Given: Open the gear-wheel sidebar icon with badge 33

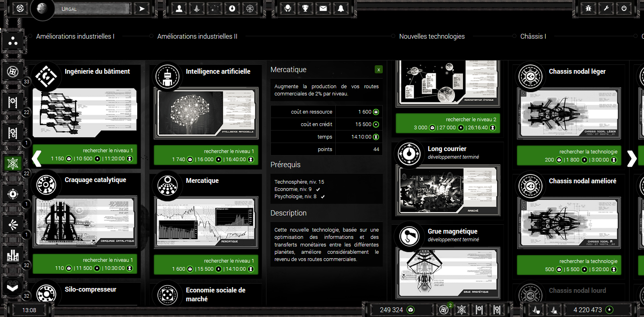Looking at the screenshot, I should point(13,72).
